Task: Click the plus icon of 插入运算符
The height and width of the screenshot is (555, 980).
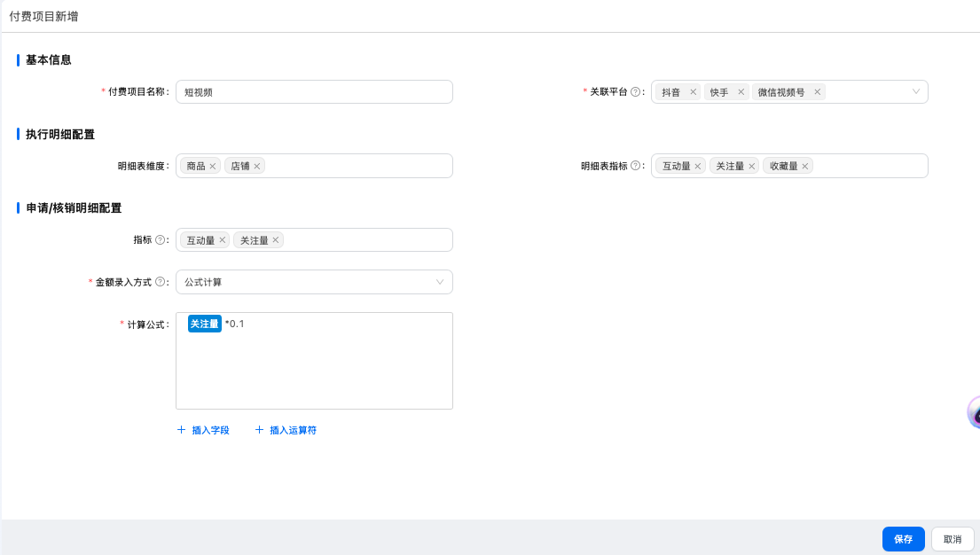Action: click(259, 430)
